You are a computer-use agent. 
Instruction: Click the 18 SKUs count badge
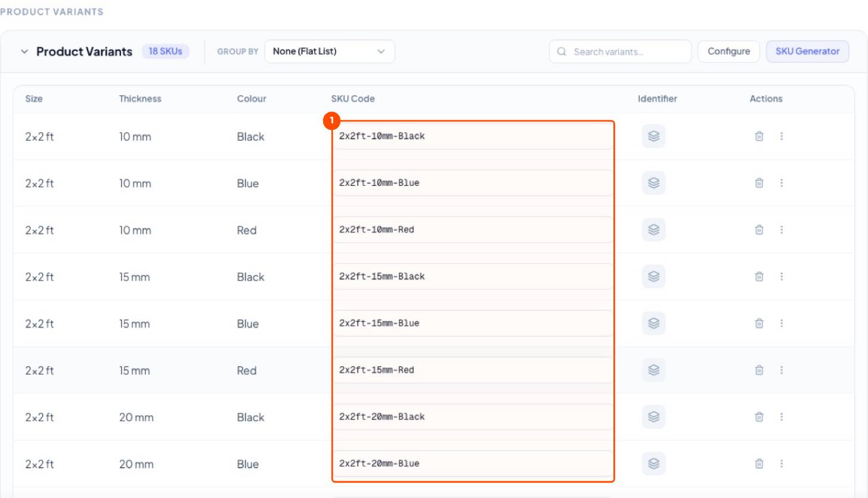pos(165,51)
